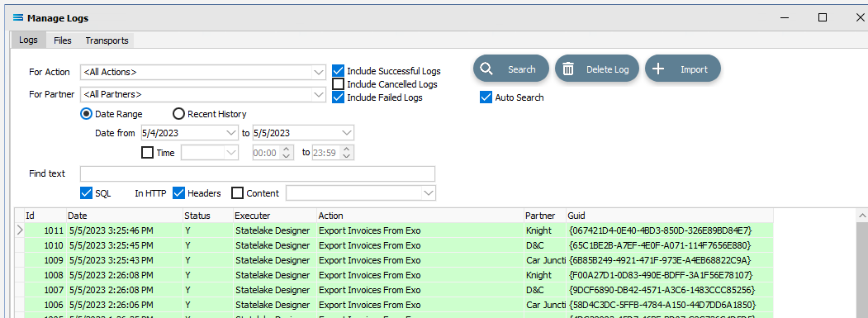The width and height of the screenshot is (868, 318).
Task: Expand the For Action dropdown list
Action: pyautogui.click(x=319, y=72)
